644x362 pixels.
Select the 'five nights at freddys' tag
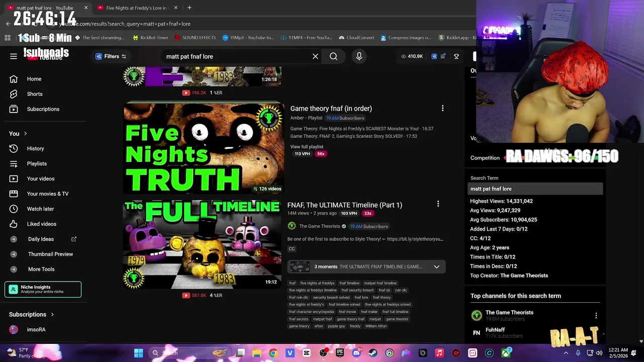click(x=317, y=283)
